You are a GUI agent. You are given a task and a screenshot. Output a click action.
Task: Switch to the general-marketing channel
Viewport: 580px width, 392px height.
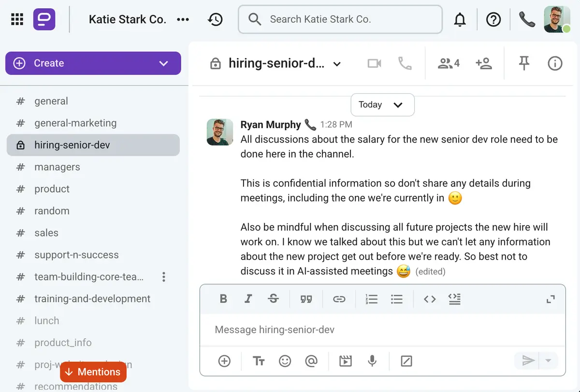pyautogui.click(x=75, y=123)
